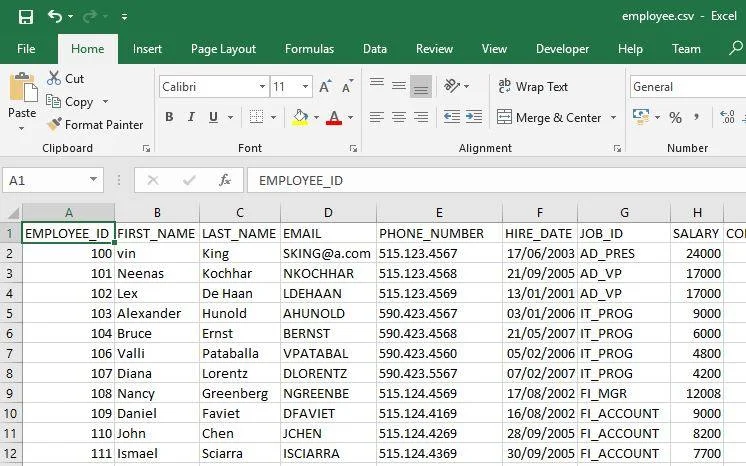Click Merge & Center

550,117
